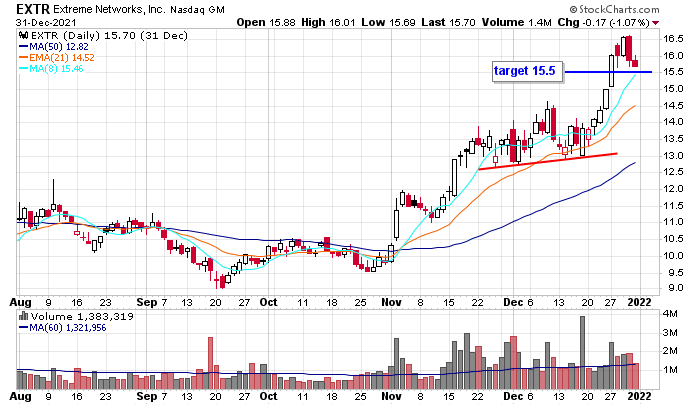
Task: Click the Aug label under the price panel
Action: (x=21, y=303)
